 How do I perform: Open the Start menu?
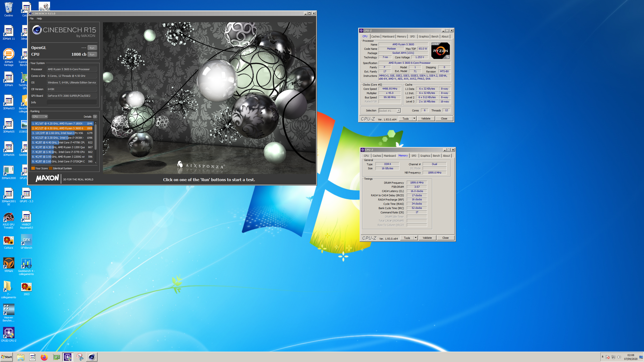[7, 357]
